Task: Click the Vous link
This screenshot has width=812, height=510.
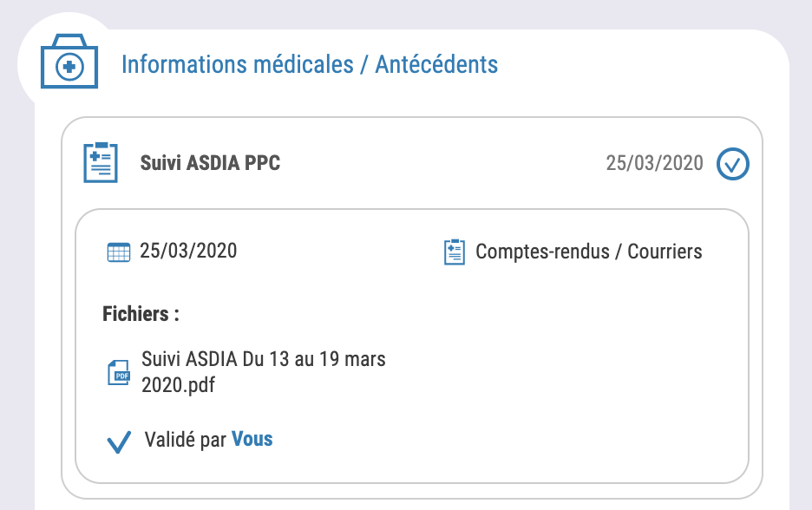Action: 252,439
